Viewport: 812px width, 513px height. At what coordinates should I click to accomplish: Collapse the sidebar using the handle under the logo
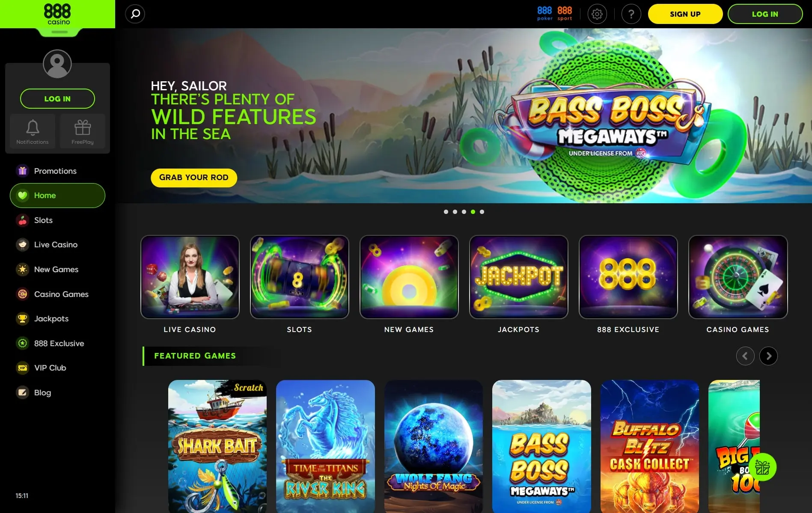(59, 33)
